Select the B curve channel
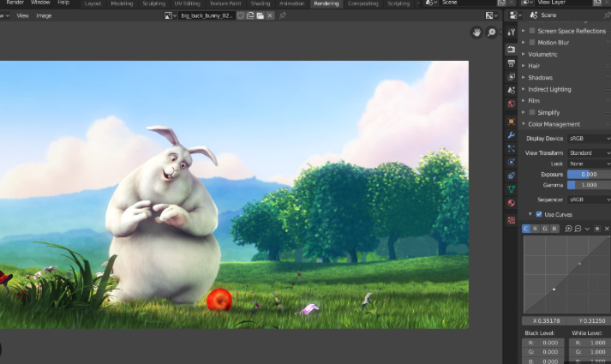Screen dimensions: 611x364 (x=554, y=229)
